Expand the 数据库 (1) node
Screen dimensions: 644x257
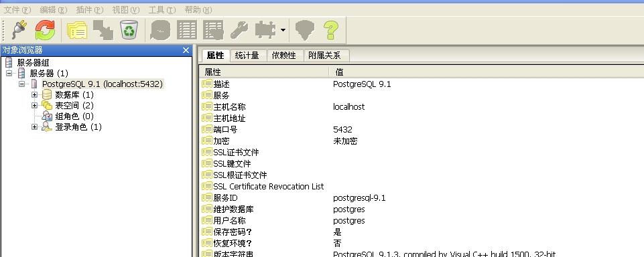point(34,94)
